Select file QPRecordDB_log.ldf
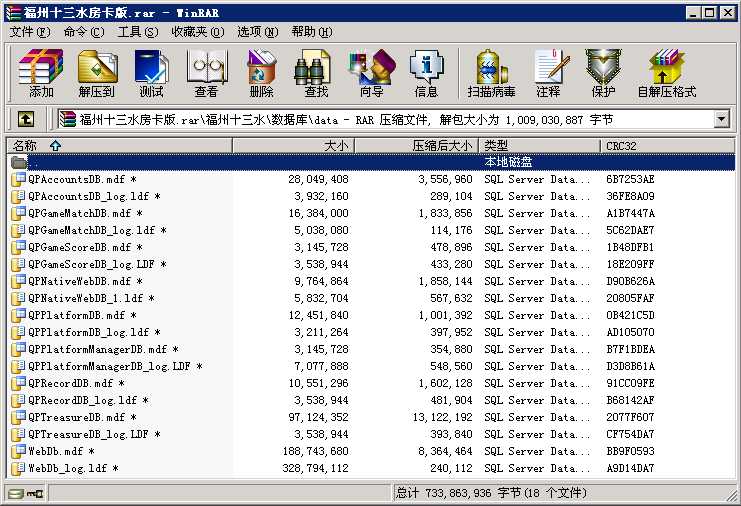Viewport: 741px width, 506px height. (x=88, y=400)
